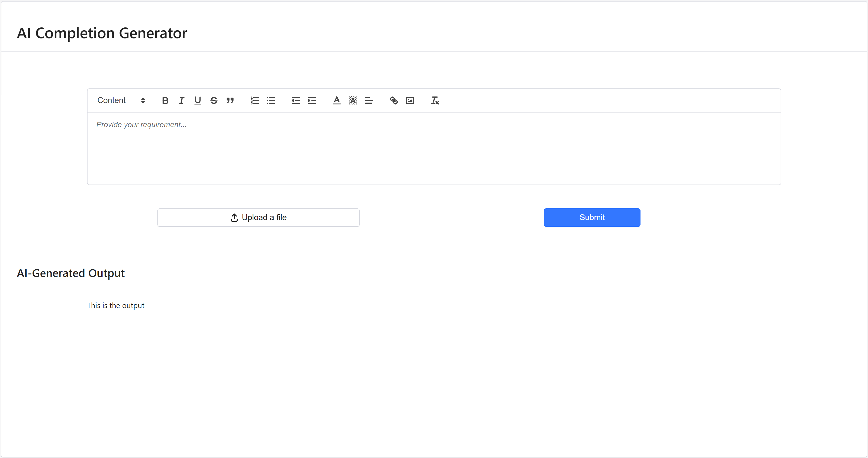The image size is (868, 458).
Task: Click the Upload a file button
Action: (258, 218)
